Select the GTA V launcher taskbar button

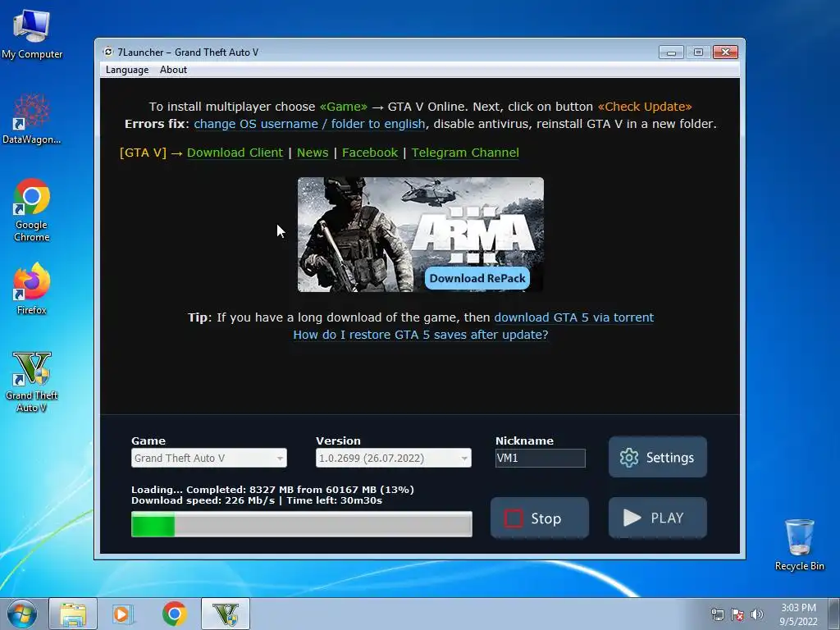(226, 614)
